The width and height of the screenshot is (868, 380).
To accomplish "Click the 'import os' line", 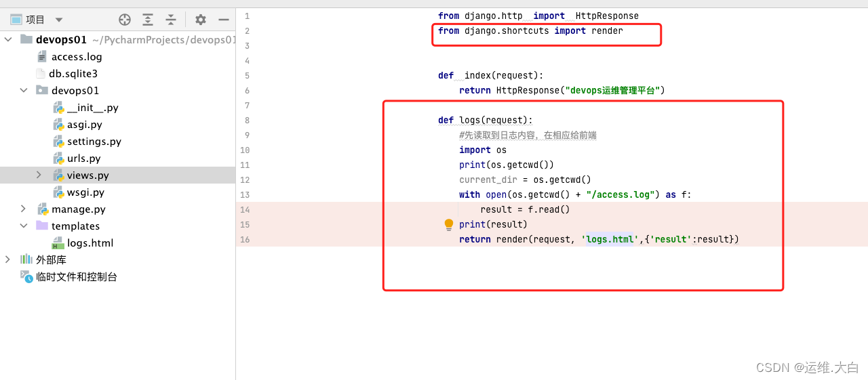I will click(483, 150).
